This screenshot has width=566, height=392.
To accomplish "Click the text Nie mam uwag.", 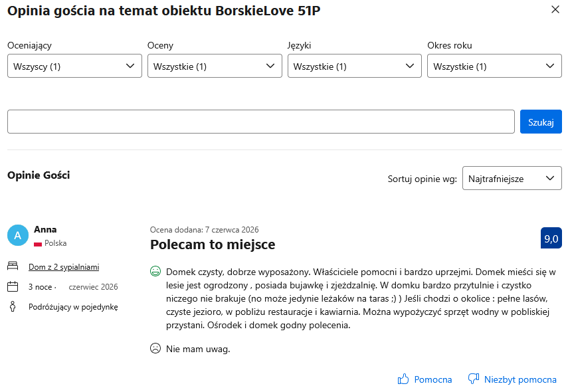I will tap(198, 349).
